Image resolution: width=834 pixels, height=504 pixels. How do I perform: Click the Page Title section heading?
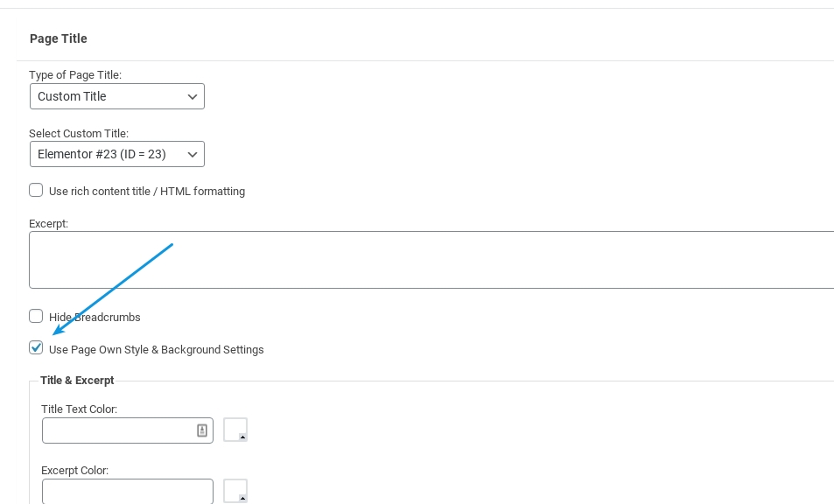[59, 38]
